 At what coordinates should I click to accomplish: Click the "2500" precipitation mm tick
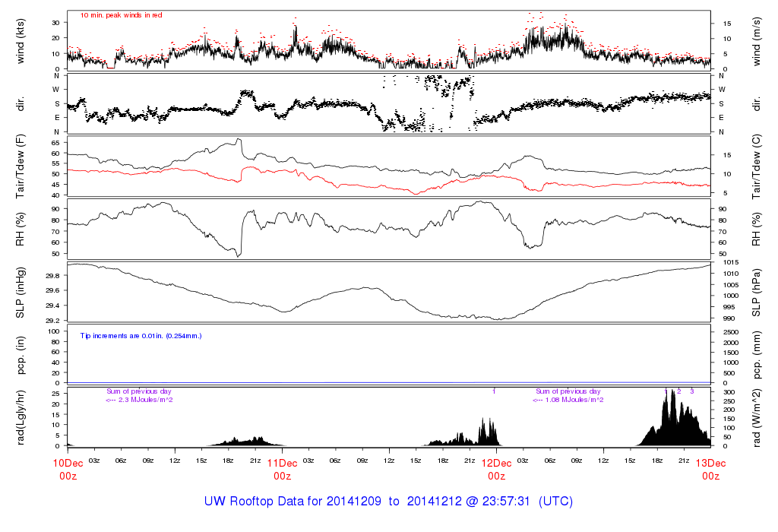pyautogui.click(x=731, y=332)
